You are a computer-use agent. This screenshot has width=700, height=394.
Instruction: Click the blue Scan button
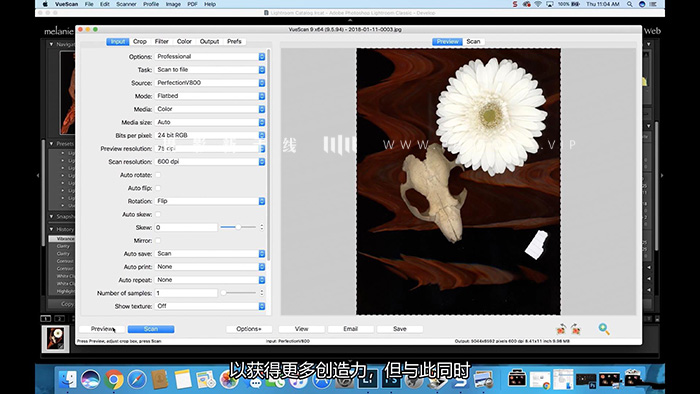(151, 329)
